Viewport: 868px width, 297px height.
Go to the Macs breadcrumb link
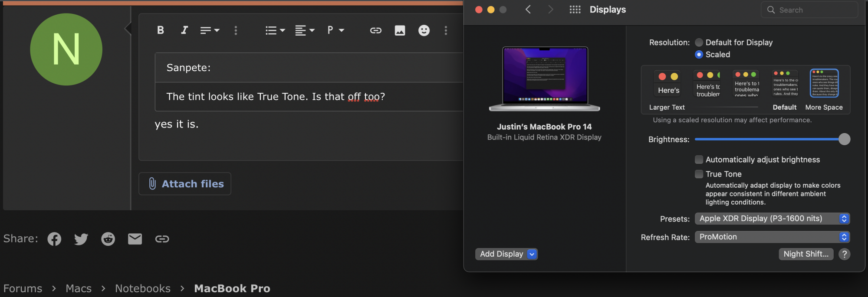click(x=79, y=288)
